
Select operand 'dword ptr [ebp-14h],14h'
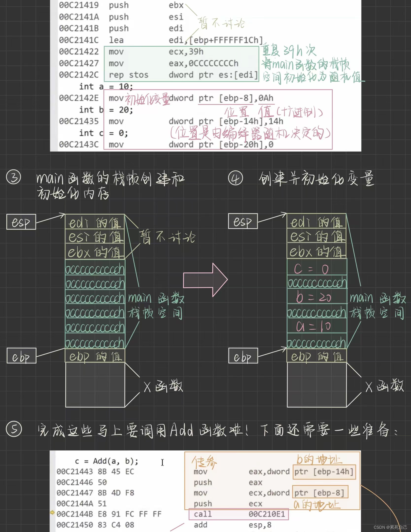[x=226, y=121]
